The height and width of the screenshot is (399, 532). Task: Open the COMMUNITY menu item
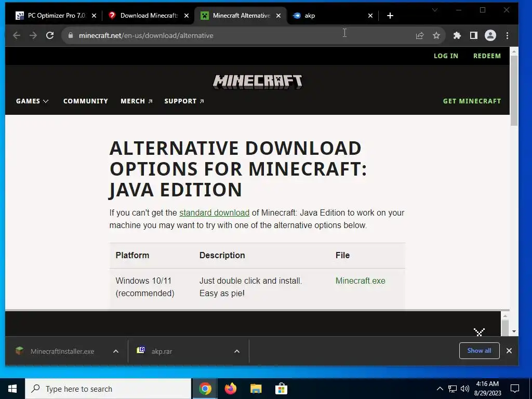pyautogui.click(x=86, y=101)
